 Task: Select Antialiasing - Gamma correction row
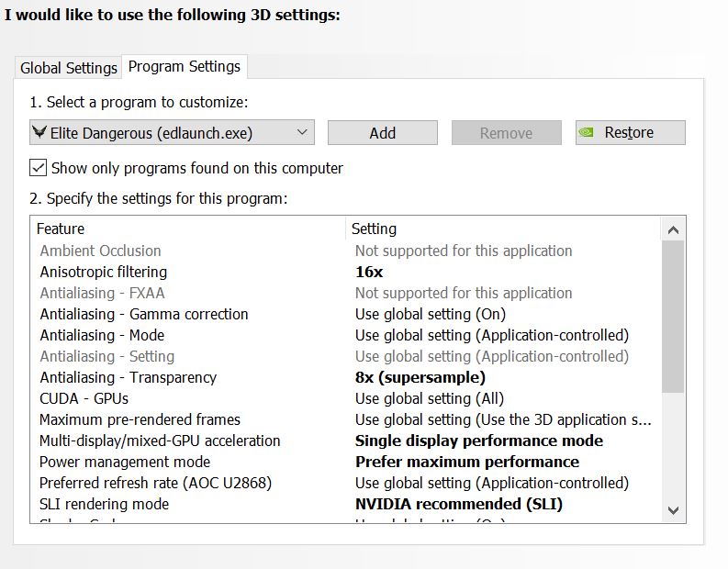point(144,314)
